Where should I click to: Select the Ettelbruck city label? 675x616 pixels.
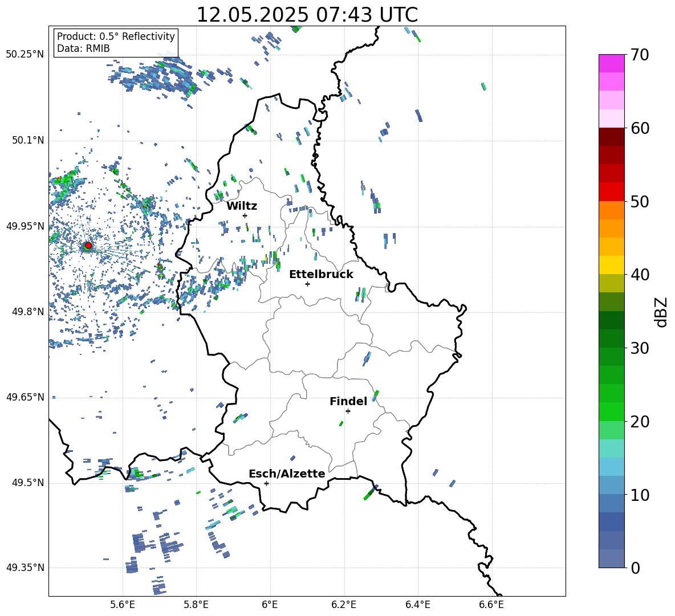pyautogui.click(x=321, y=275)
